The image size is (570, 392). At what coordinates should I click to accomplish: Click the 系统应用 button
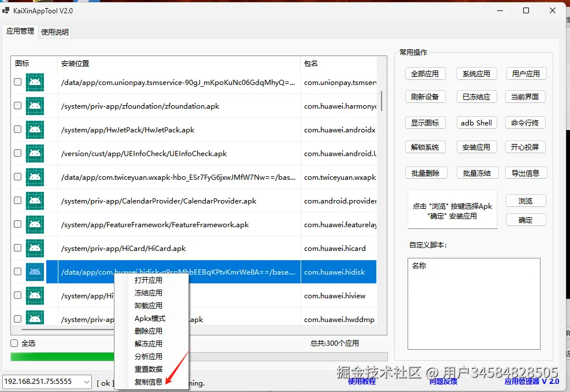pos(476,74)
